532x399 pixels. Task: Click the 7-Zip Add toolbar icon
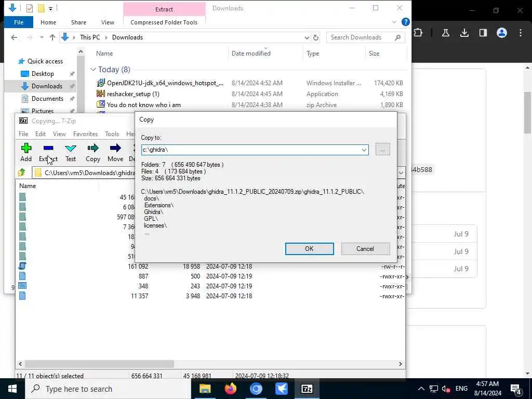click(x=26, y=152)
